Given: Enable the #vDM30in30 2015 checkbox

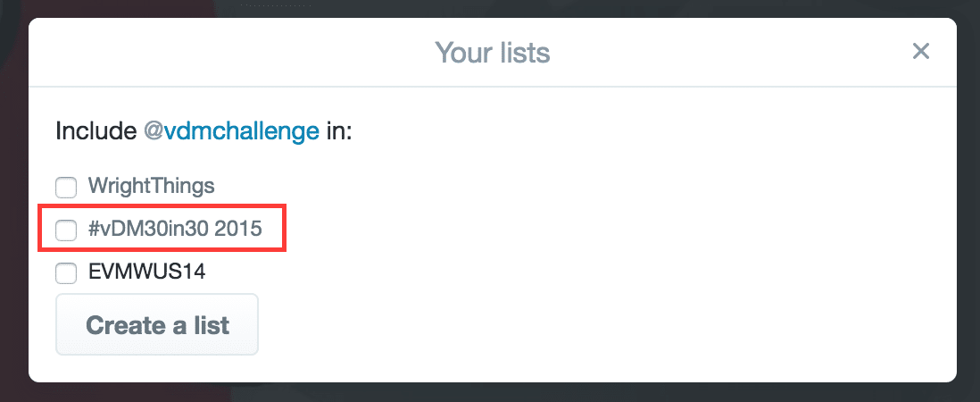Looking at the screenshot, I should [66, 230].
